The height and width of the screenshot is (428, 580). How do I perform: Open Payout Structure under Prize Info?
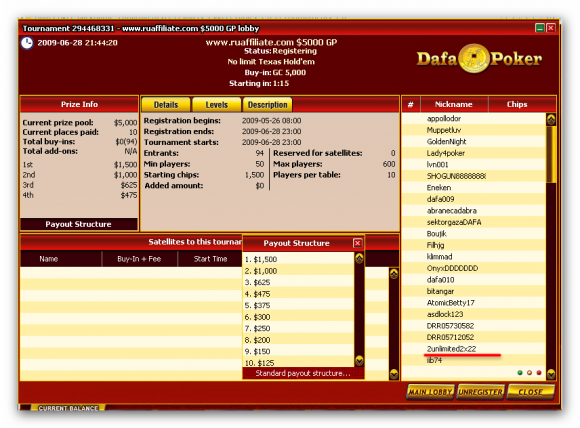pos(78,224)
